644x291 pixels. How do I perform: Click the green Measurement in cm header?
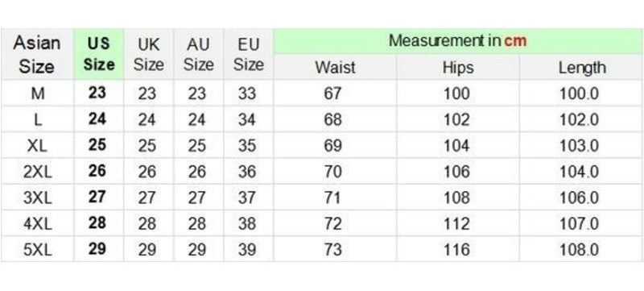click(457, 41)
